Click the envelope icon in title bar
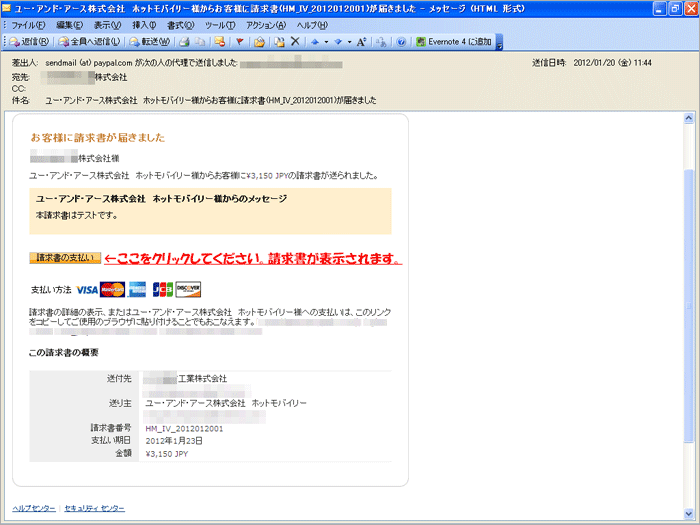The height and width of the screenshot is (525, 700). 7,8
